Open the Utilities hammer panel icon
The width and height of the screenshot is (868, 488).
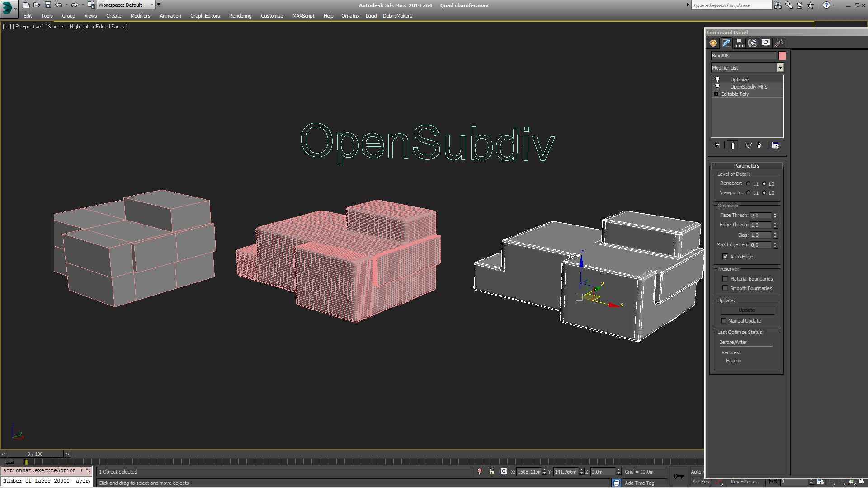point(778,43)
